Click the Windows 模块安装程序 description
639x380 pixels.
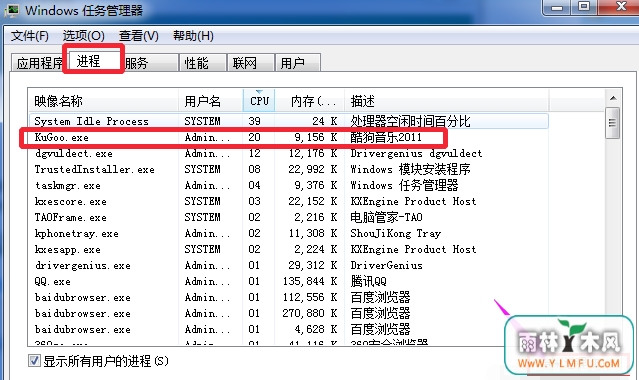(410, 169)
